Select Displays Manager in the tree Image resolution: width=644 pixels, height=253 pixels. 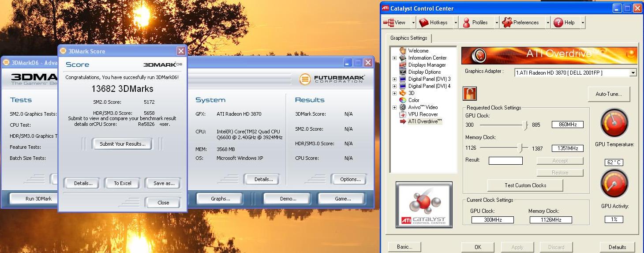[x=427, y=65]
